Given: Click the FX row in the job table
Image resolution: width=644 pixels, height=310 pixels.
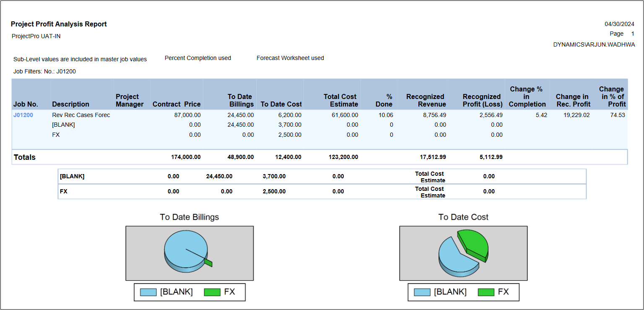Looking at the screenshot, I should coord(56,135).
